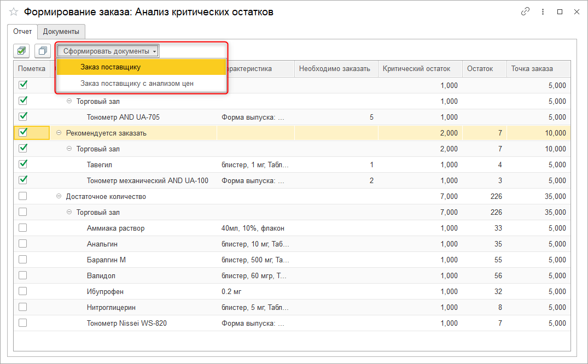Image resolution: width=588 pixels, height=364 pixels.
Task: Click the uncheck all rows icon
Action: 43,51
